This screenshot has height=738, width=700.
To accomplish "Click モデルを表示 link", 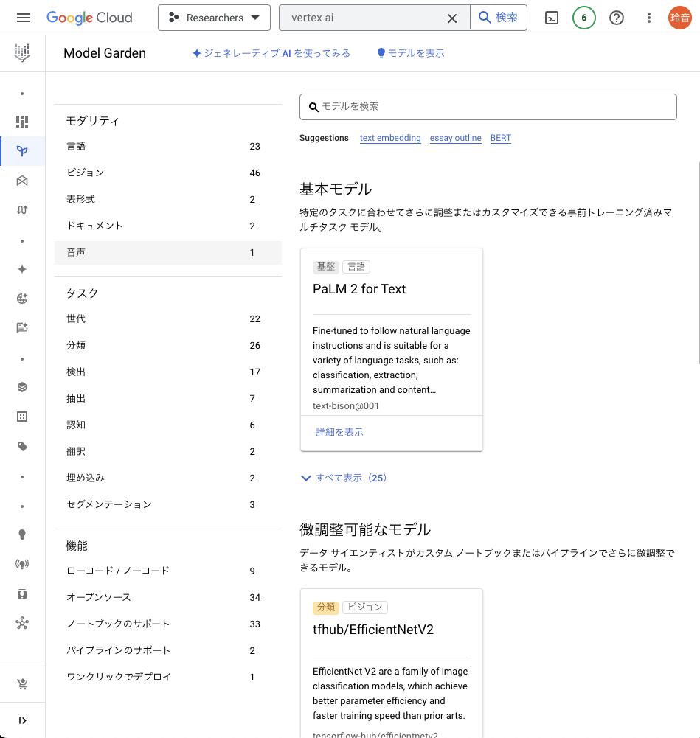I will [411, 53].
